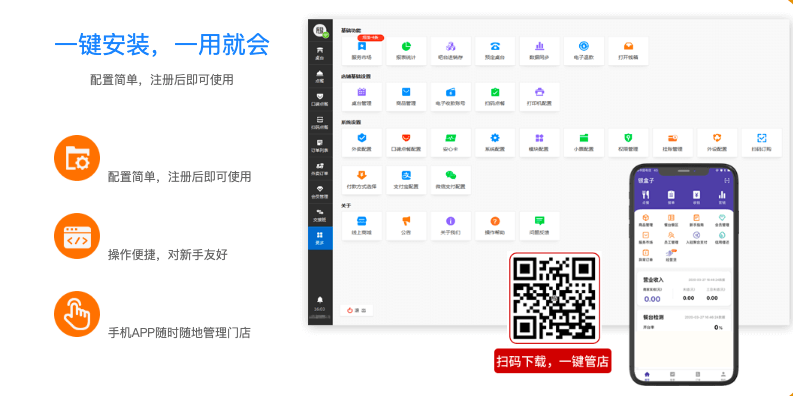Open the WeChat payment configuration tile
The height and width of the screenshot is (396, 793).
(451, 180)
